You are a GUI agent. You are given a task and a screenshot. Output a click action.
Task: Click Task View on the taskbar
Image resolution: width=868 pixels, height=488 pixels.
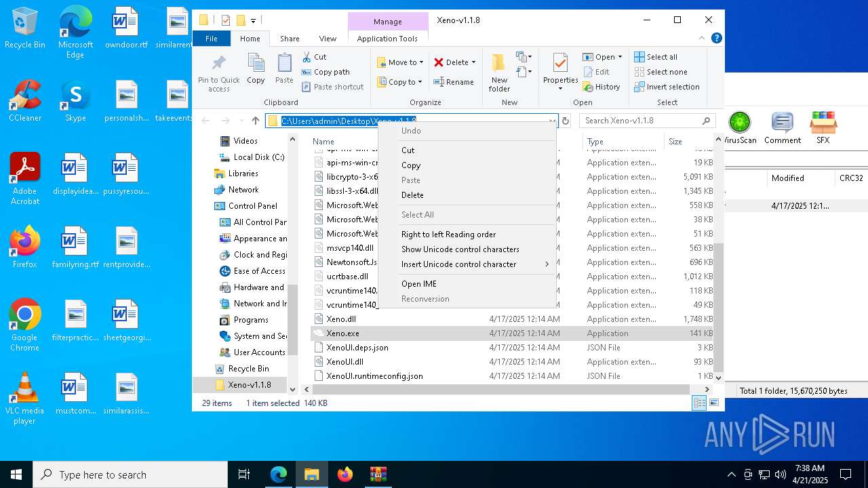245,474
